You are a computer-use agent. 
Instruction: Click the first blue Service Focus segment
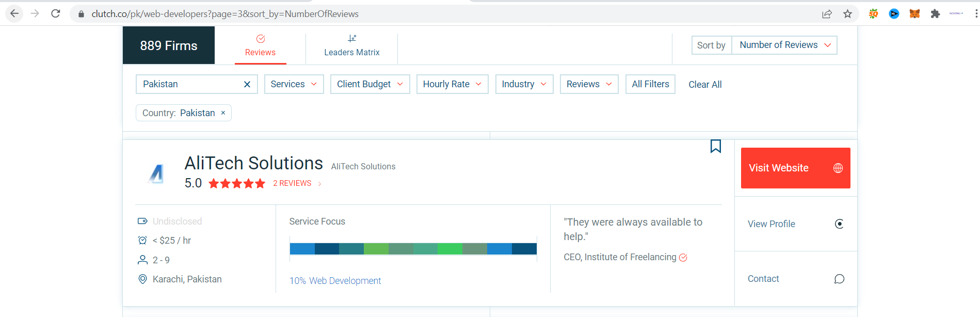click(x=302, y=249)
